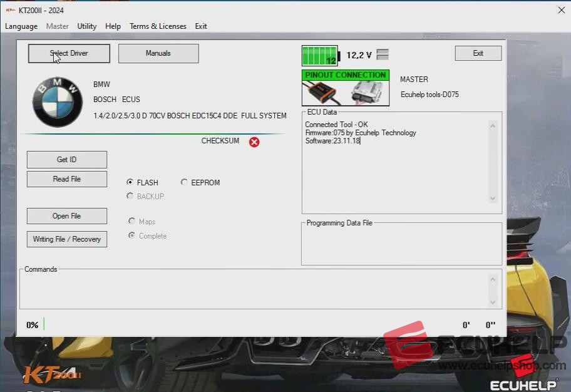Click Writing File / Recovery button
Image resolution: width=571 pixels, height=392 pixels.
coord(66,239)
